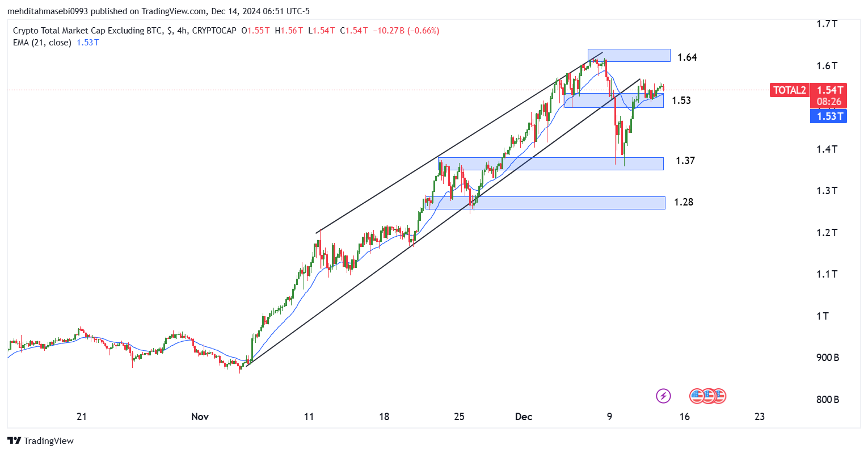Click the 1.53 zone text label
Screen dimensions: 868x453
point(681,100)
